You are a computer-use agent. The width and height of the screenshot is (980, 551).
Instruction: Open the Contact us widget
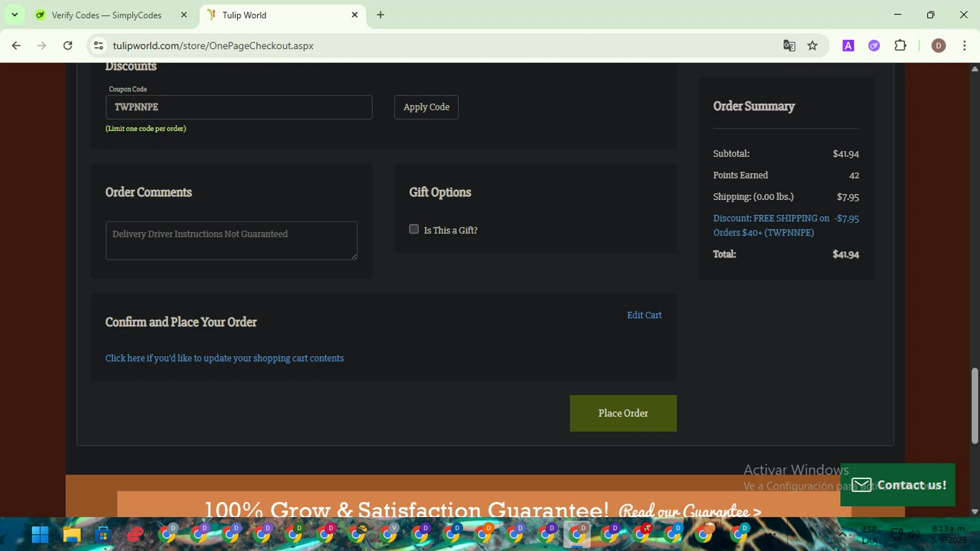[x=898, y=485]
